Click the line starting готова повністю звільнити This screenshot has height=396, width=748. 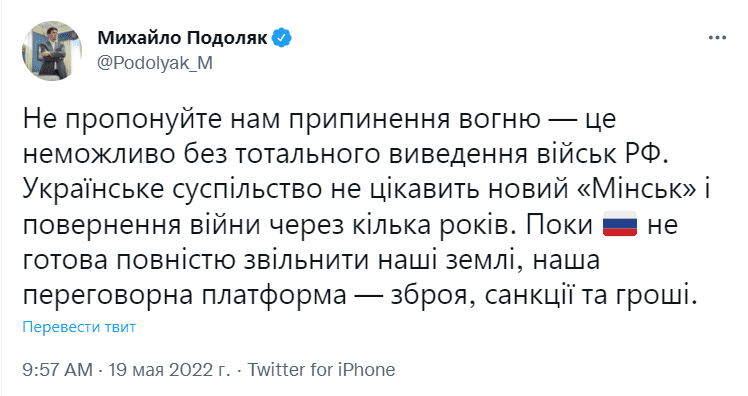pos(311,261)
